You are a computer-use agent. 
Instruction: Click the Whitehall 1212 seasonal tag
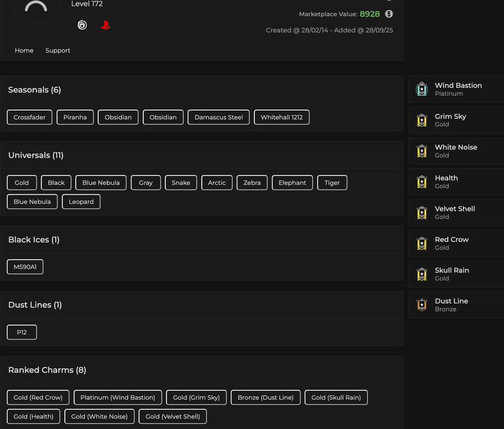pos(282,117)
